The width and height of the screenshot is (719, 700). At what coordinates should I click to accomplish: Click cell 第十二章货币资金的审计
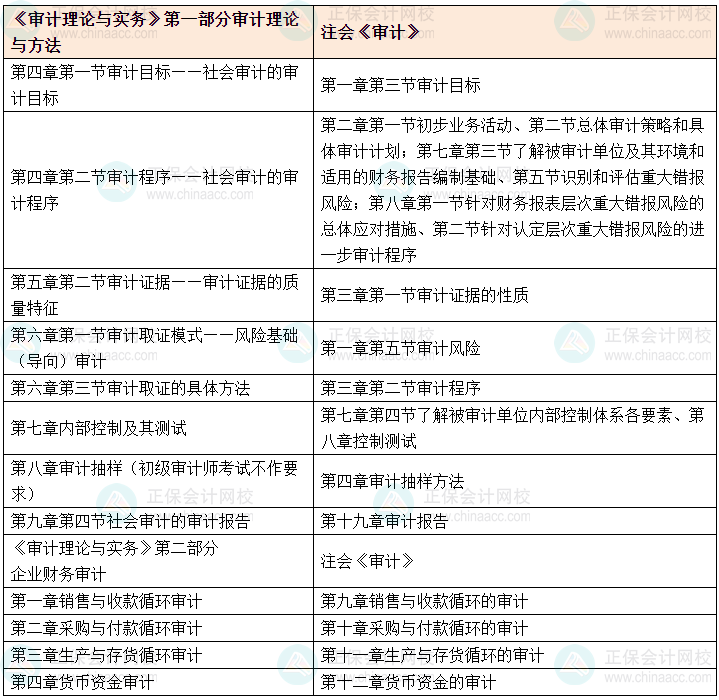[514, 682]
